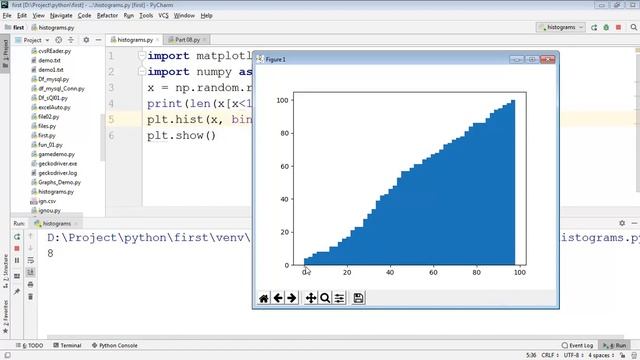Click the Restore Layout icon in Run panel
Screen dimensions: 640x360
tap(17, 276)
